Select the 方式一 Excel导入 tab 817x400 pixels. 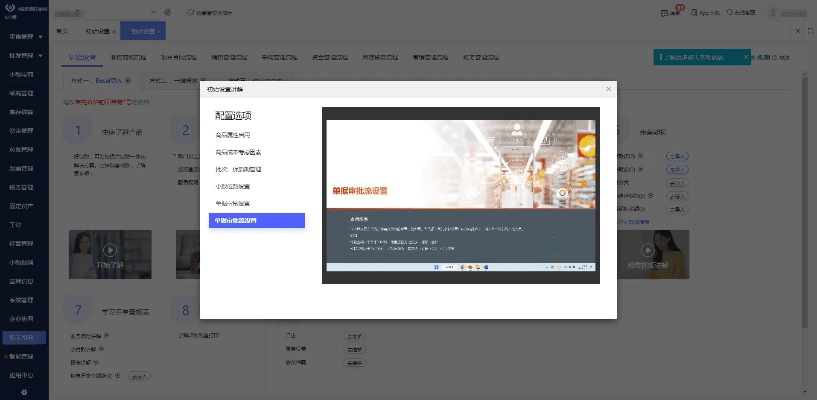[97, 79]
